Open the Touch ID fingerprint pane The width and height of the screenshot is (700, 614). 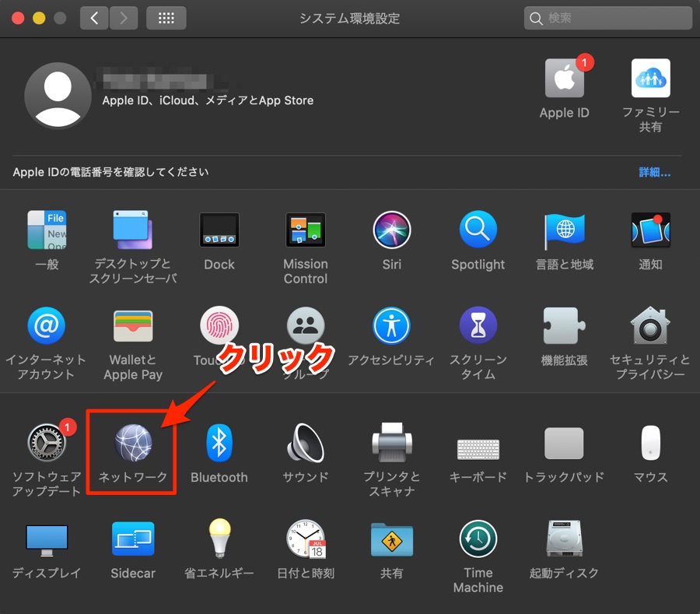(219, 325)
